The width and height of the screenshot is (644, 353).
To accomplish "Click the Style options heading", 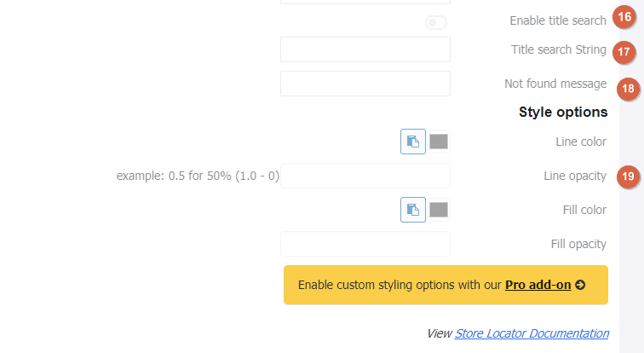I will pos(563,112).
